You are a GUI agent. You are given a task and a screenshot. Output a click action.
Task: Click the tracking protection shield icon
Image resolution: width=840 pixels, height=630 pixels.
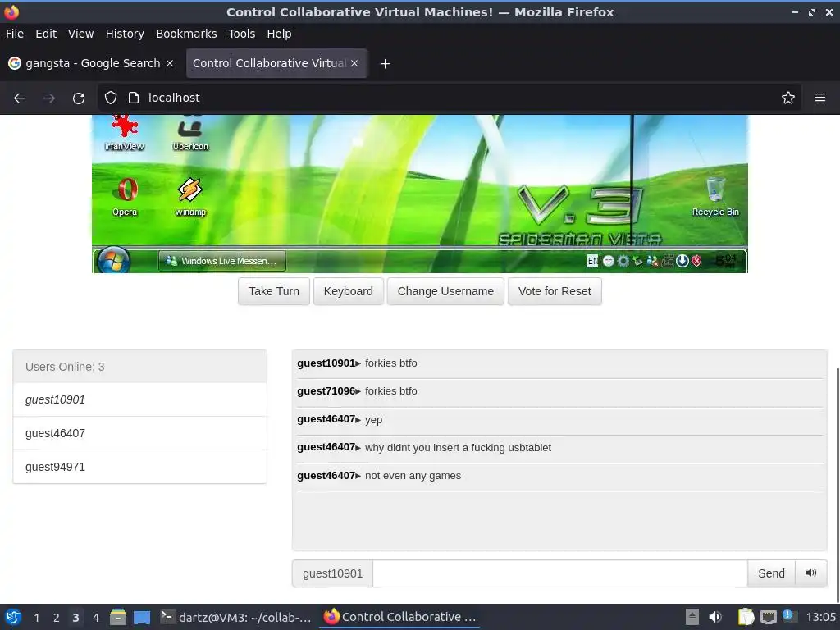pos(111,98)
